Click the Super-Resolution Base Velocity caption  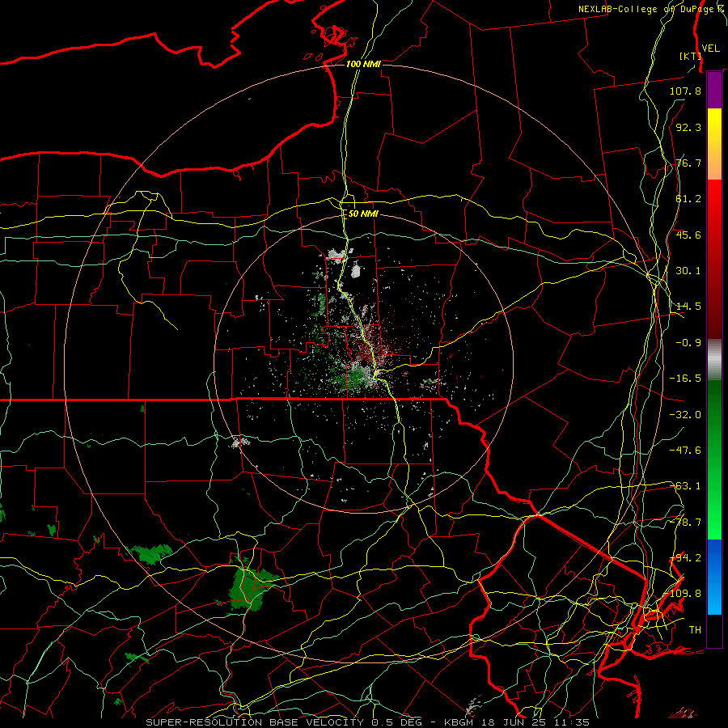pyautogui.click(x=368, y=722)
